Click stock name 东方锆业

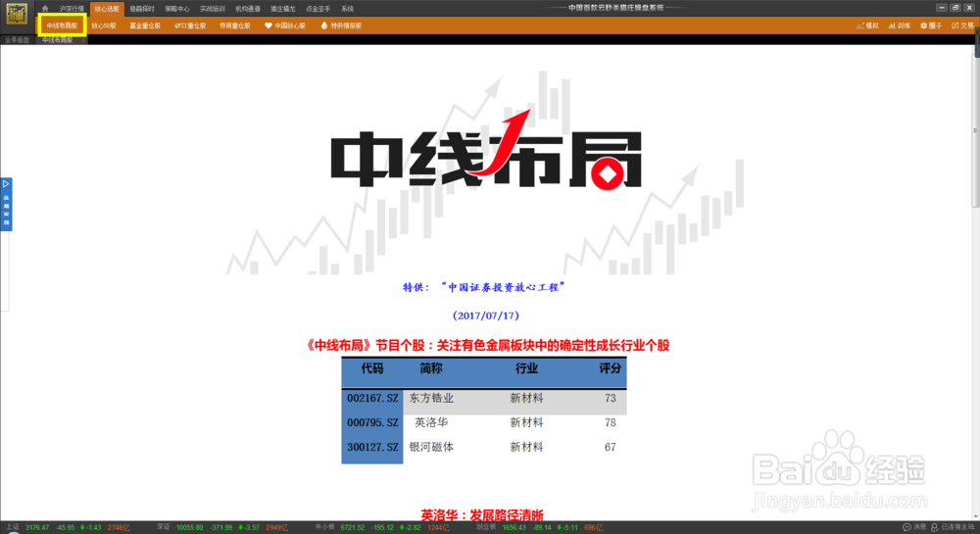(431, 399)
